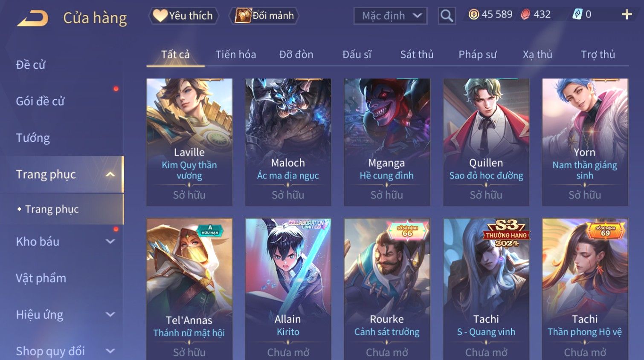Switch to the Pháp sư tab

(x=477, y=55)
